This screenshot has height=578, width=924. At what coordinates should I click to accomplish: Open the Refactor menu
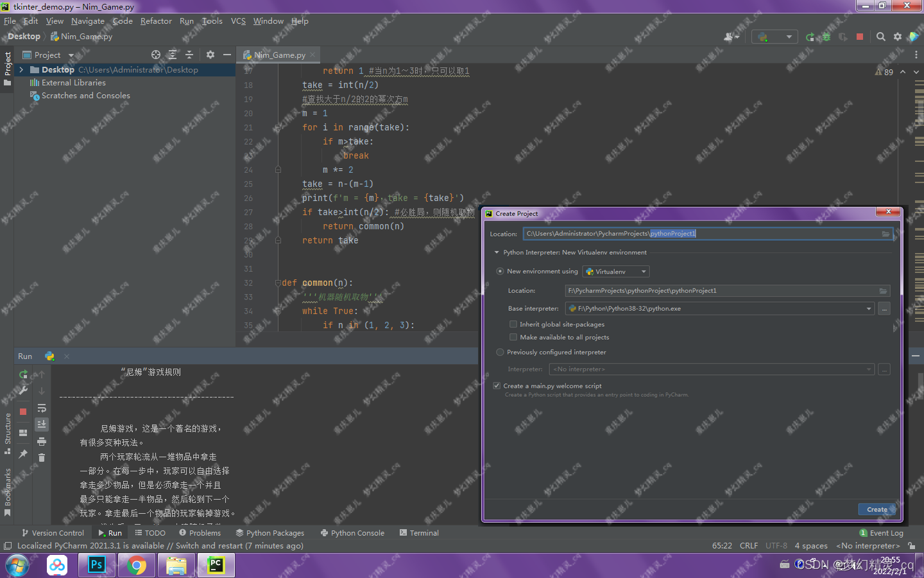pos(156,21)
